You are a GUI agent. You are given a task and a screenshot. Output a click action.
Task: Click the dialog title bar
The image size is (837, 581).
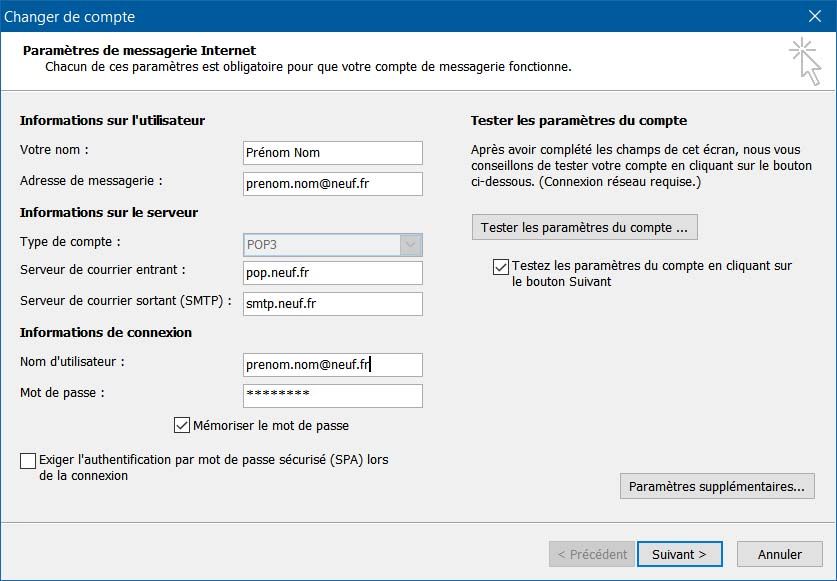point(400,16)
